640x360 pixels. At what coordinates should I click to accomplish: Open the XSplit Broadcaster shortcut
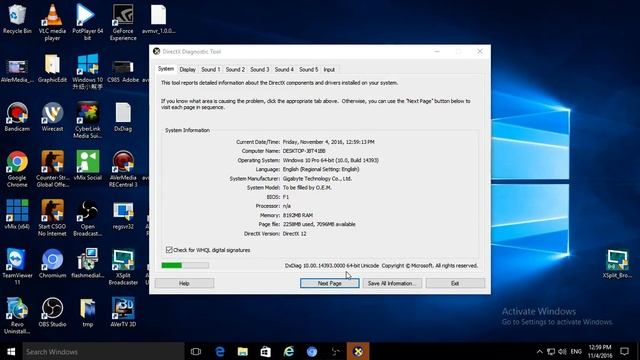click(x=123, y=267)
